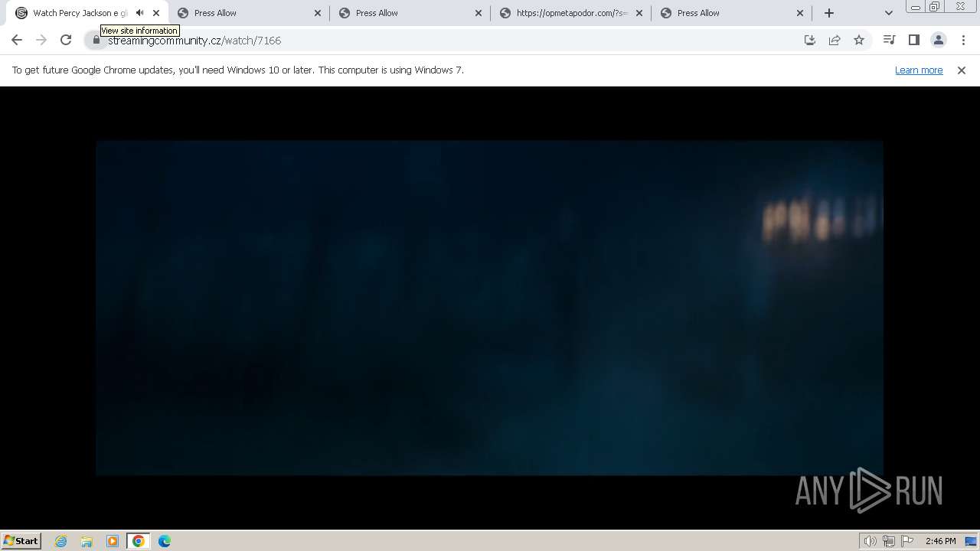Reload the current page

[x=66, y=40]
